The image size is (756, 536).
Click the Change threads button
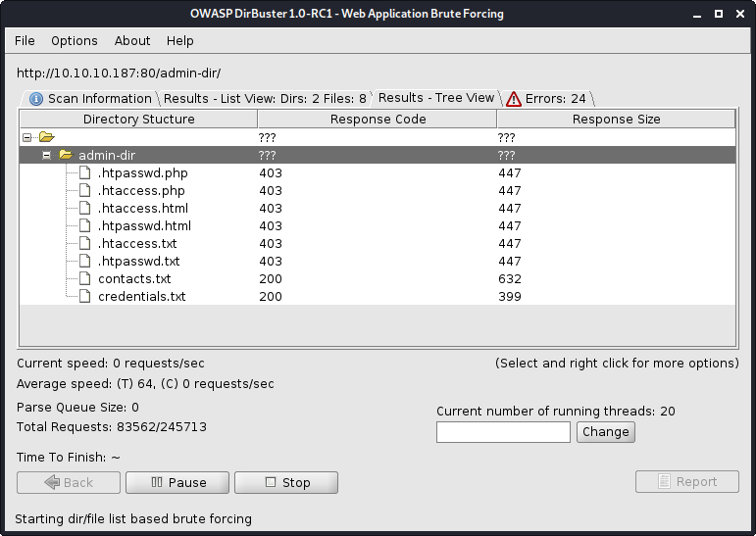coord(605,431)
